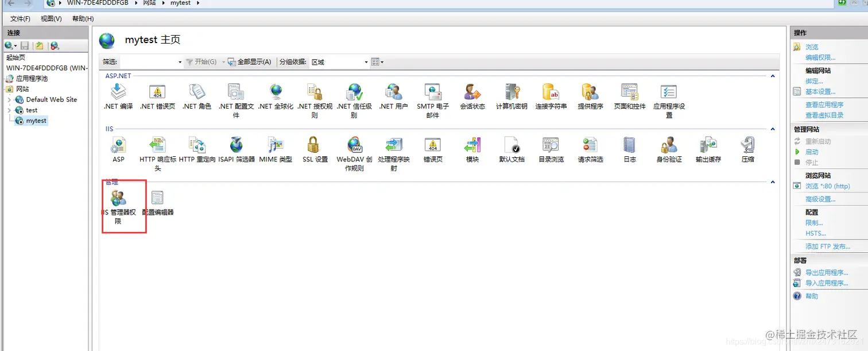This screenshot has width=868, height=351.
Task: Collapse the IIS group section
Action: [773, 129]
